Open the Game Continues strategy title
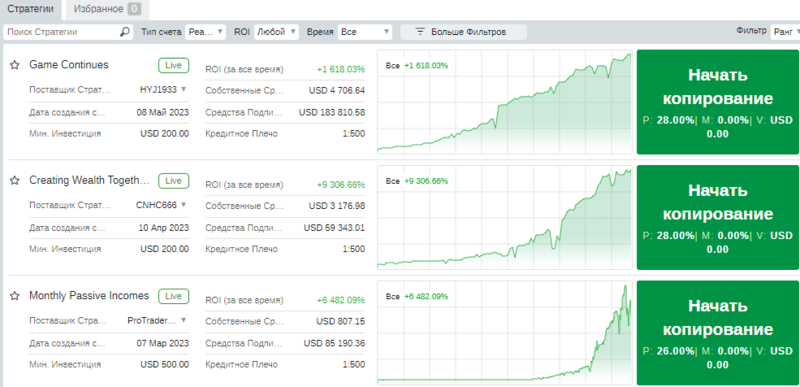800x387 pixels. coord(69,65)
